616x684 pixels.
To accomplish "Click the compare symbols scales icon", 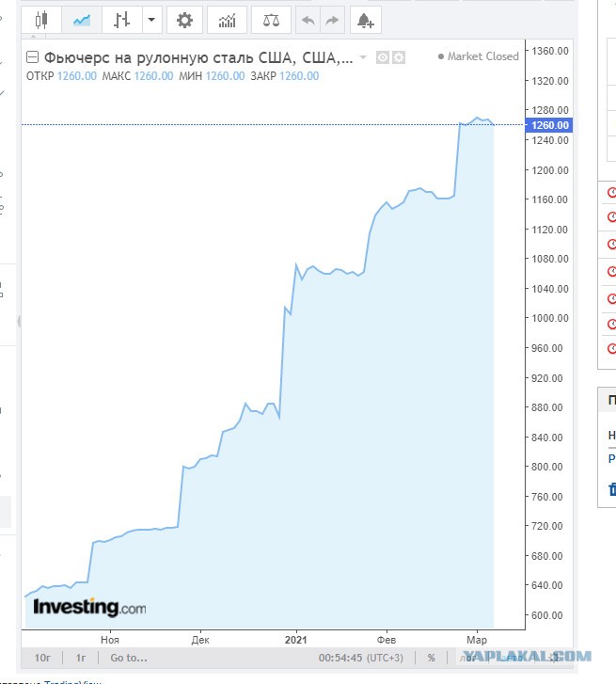I will pyautogui.click(x=271, y=20).
